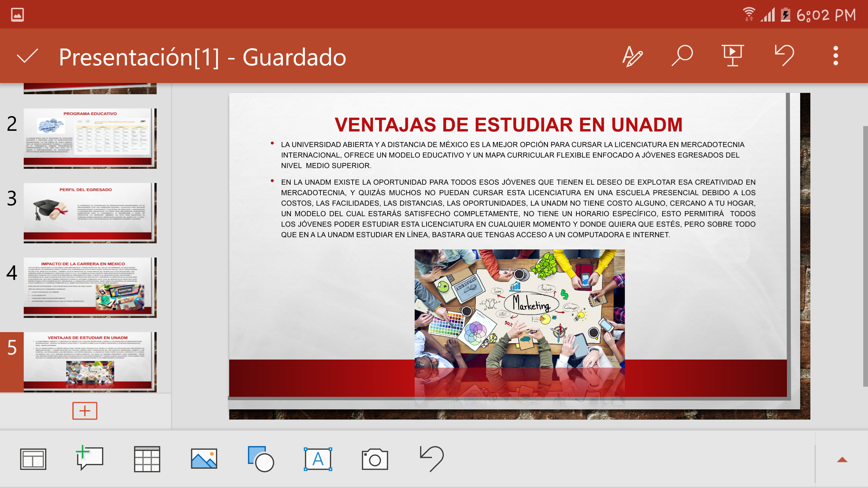Insert a table icon
This screenshot has width=868, height=488.
(x=147, y=459)
